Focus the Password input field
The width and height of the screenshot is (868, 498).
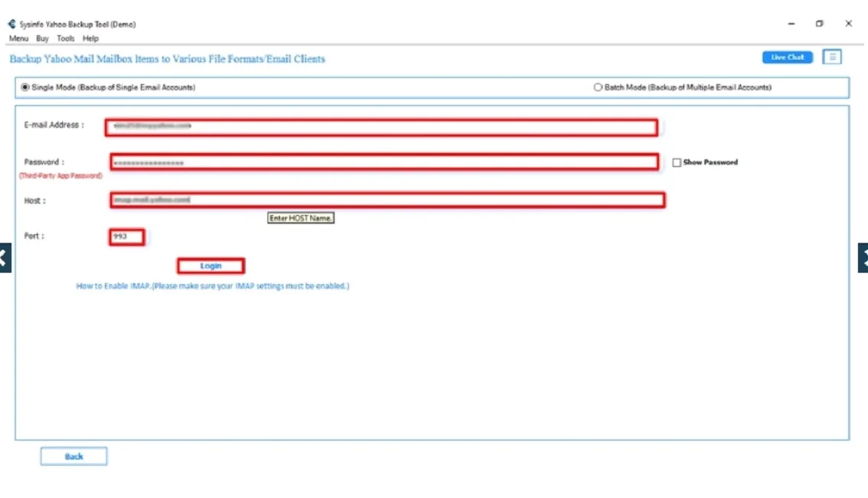pyautogui.click(x=384, y=162)
